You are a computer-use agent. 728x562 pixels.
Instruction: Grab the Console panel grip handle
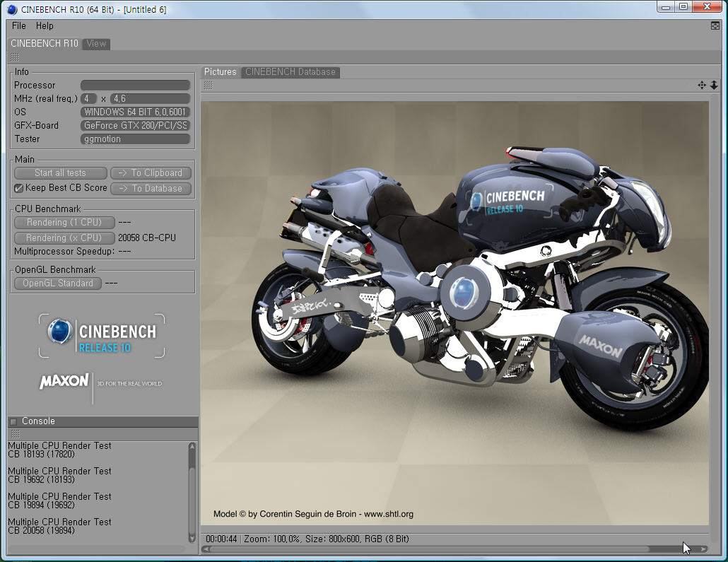click(x=15, y=434)
